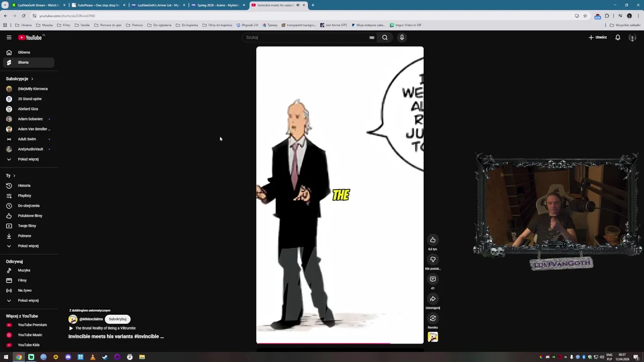Click the Utwórz create button
Image resolution: width=644 pixels, height=362 pixels.
(x=598, y=37)
